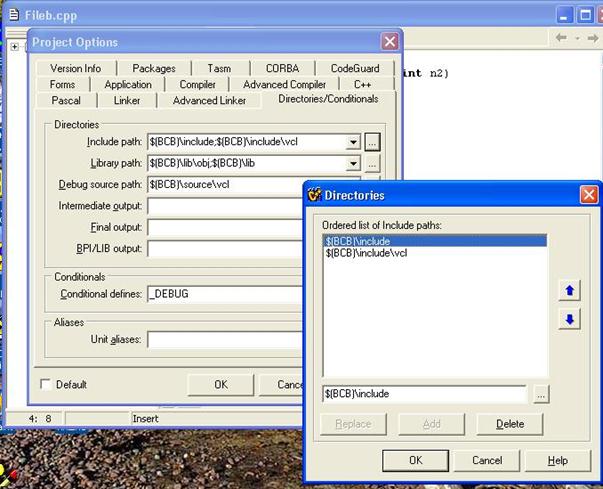Screen dimensions: 603x489
Task: Cancel the Directories dialog
Action: (487, 461)
